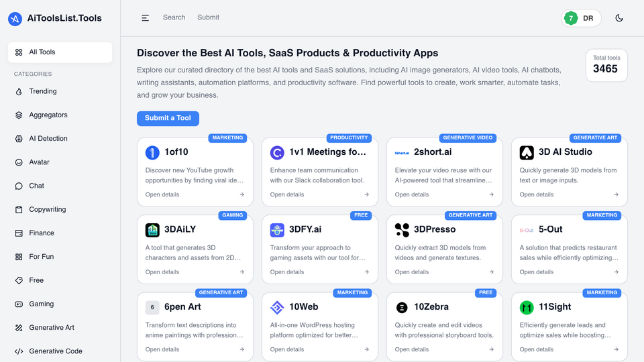Click the Productivity tag on 1v1 Meetings

point(349,138)
